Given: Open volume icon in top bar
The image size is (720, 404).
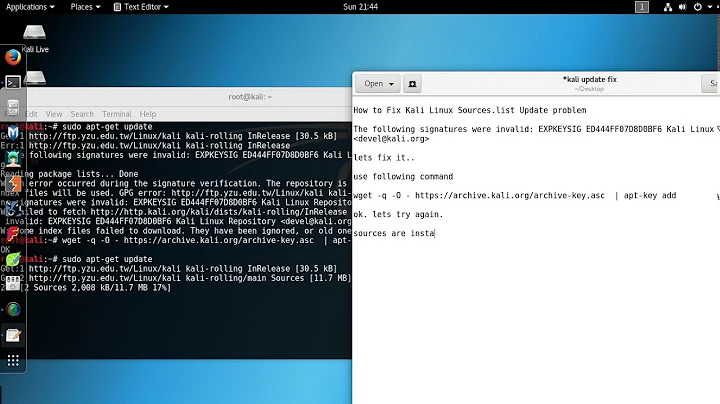Looking at the screenshot, I should pos(683,7).
